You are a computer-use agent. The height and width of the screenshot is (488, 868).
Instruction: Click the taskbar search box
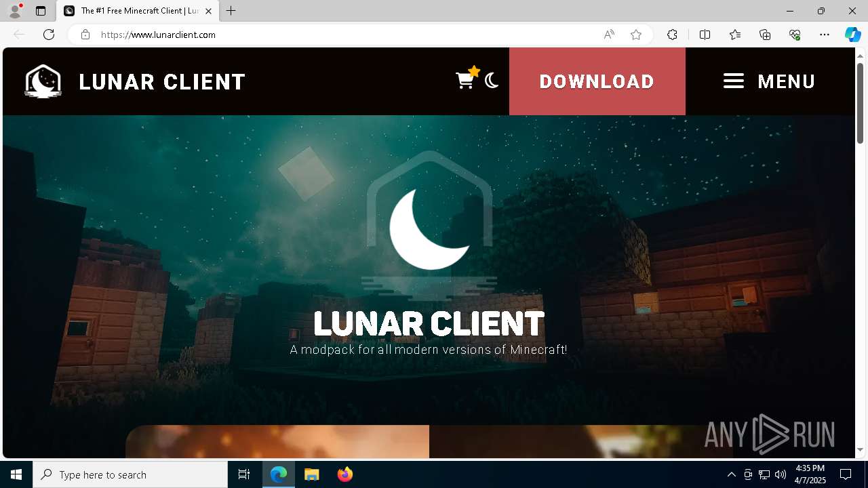130,474
